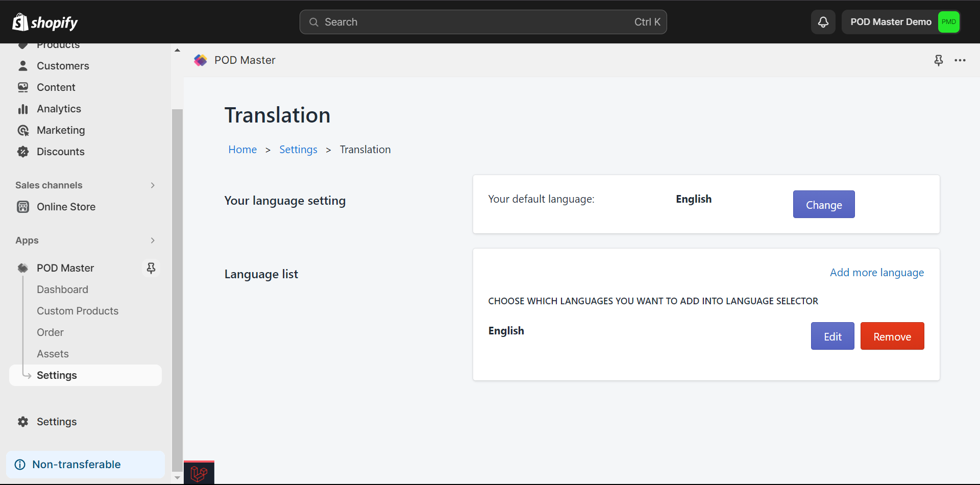
Task: Click the green PMD store avatar
Action: (948, 22)
